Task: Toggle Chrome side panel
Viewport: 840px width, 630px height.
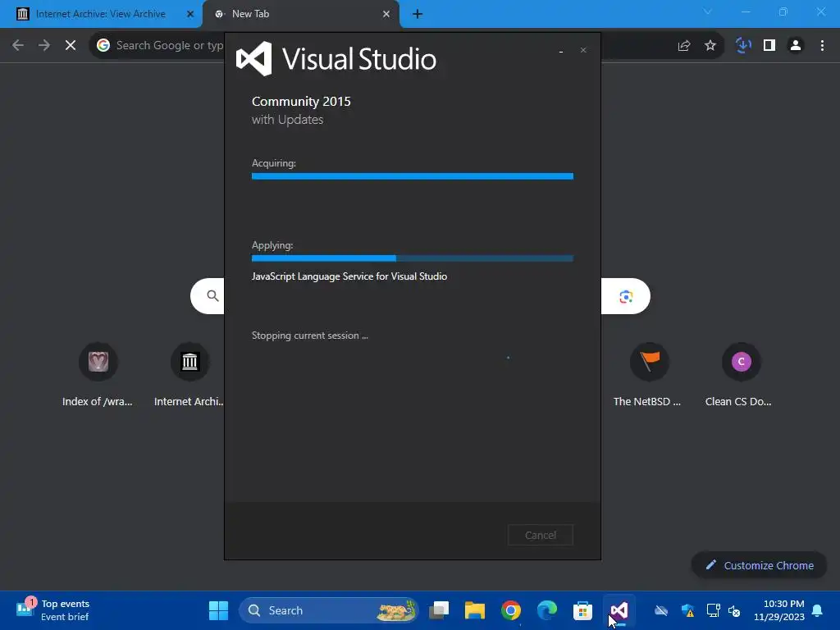Action: pyautogui.click(x=769, y=46)
